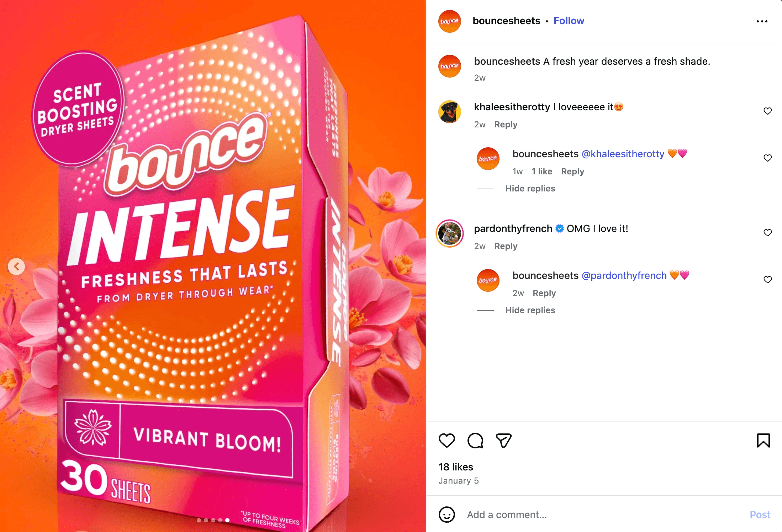Like the post with heart icon

(447, 441)
